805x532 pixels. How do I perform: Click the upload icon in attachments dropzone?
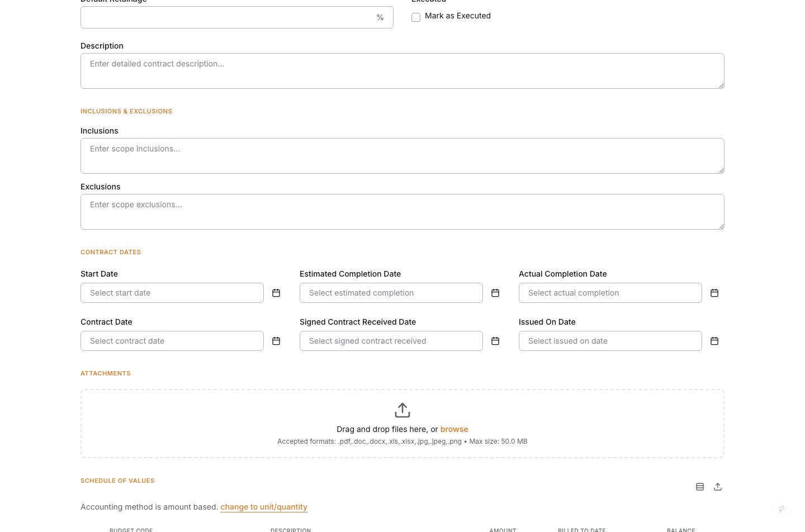point(402,410)
